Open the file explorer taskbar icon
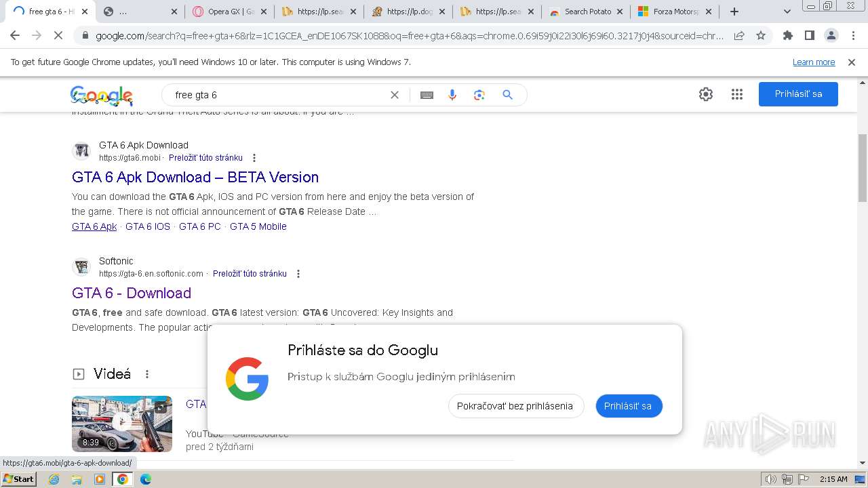868x488 pixels. (77, 479)
